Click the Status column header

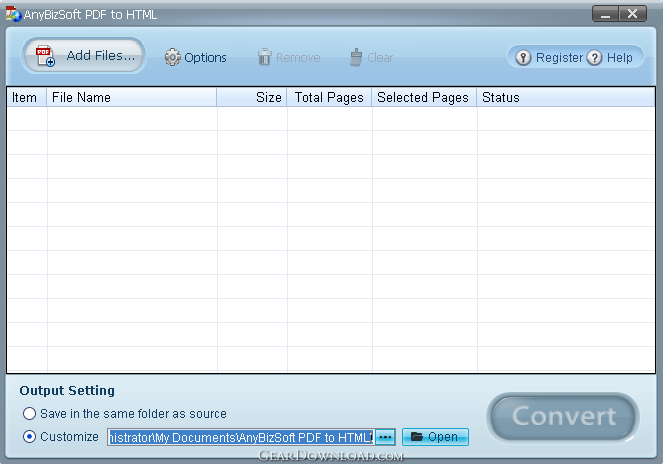pos(566,97)
